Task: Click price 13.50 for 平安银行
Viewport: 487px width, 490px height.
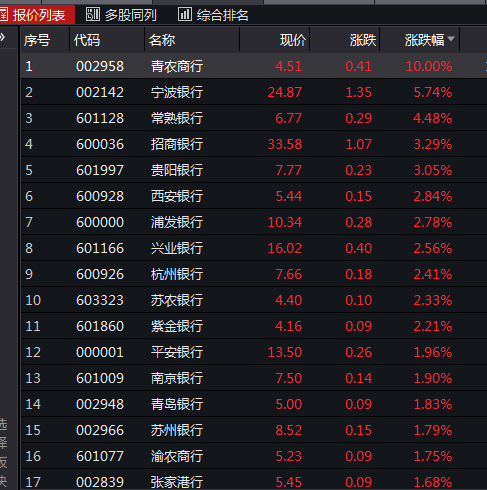Action: [285, 352]
